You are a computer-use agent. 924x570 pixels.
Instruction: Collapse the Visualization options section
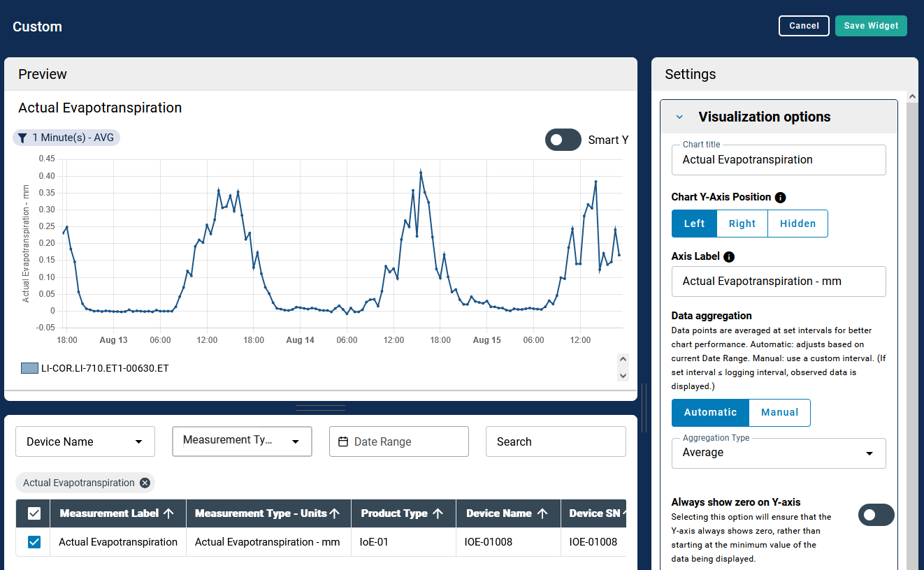(679, 117)
